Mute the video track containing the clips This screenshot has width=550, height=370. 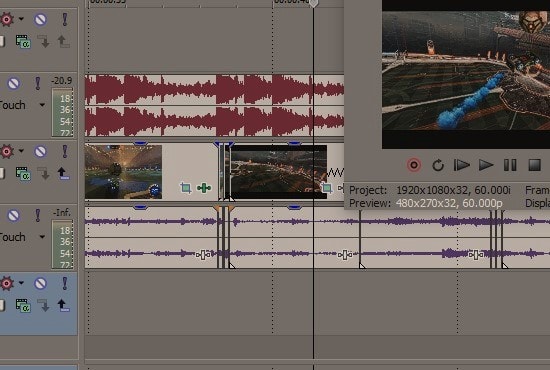point(40,152)
